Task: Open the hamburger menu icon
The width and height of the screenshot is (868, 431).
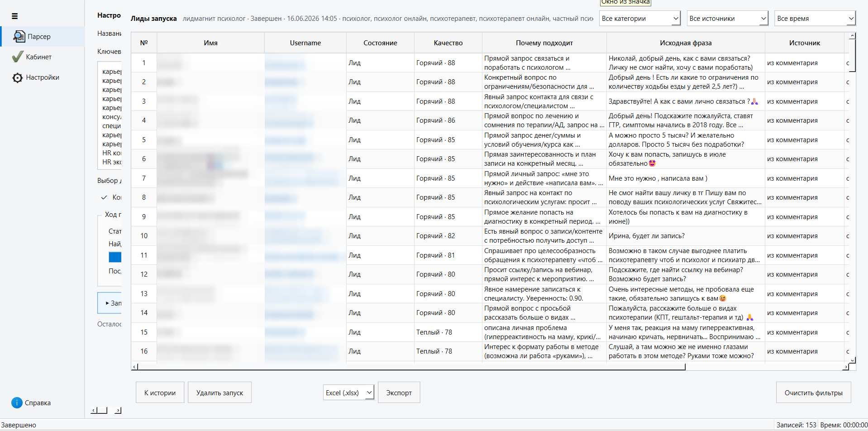Action: click(x=14, y=16)
